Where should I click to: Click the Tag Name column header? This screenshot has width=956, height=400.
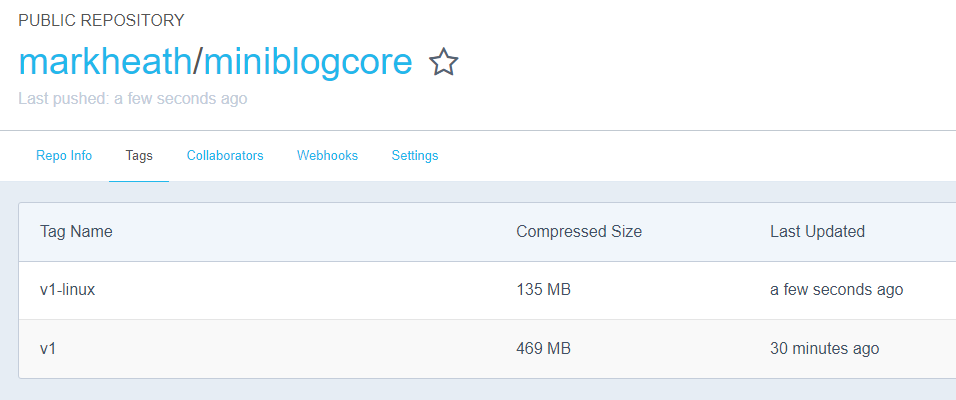click(x=76, y=232)
